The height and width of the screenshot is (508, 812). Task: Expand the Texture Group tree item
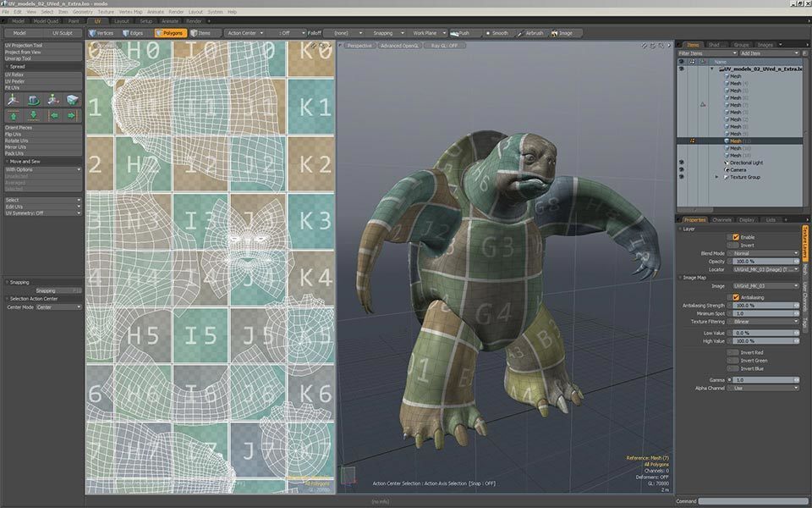click(x=717, y=177)
